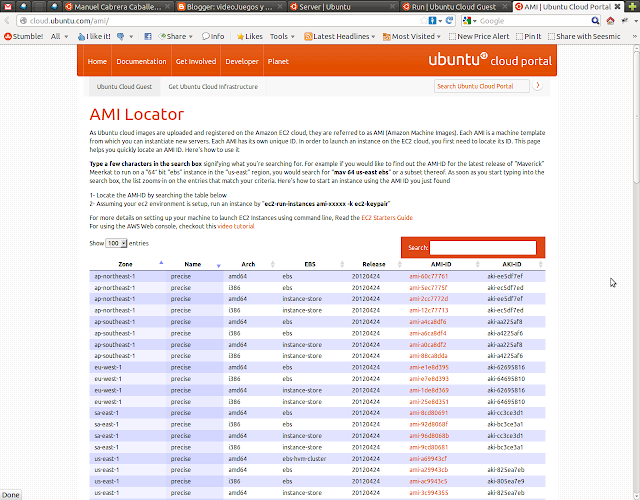Select the ebs-hvm-cluster cell in us-east-1 row
Viewport: 640px width, 500px height.
coord(304,458)
